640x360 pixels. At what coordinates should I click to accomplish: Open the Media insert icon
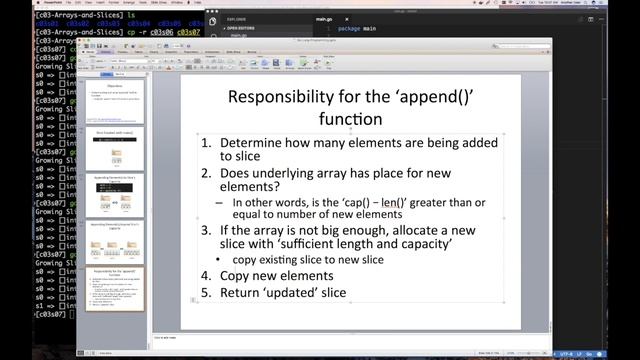point(276,63)
